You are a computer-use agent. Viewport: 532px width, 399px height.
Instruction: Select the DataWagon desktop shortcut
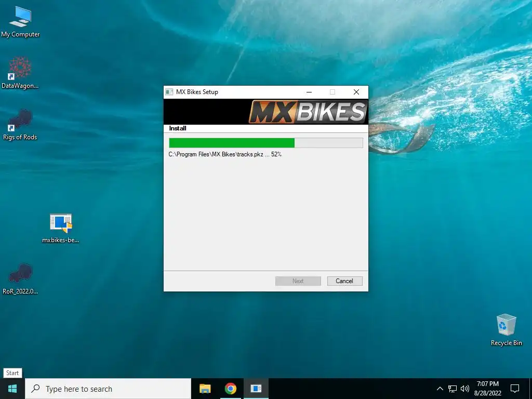click(20, 73)
